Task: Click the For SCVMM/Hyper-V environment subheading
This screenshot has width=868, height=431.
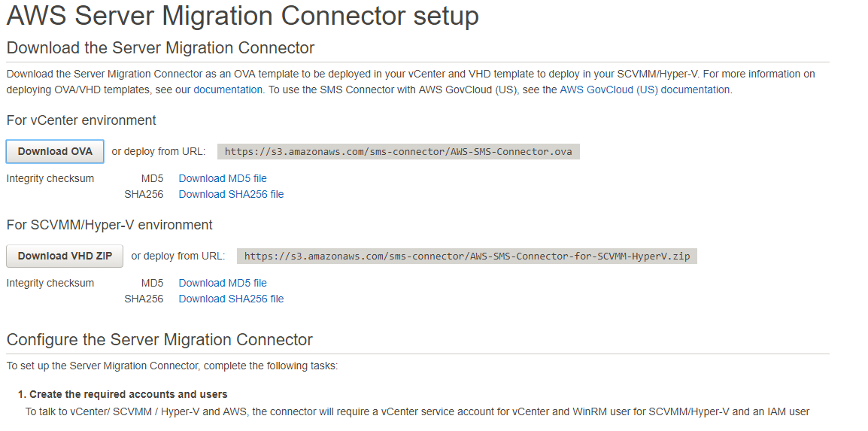Action: tap(110, 225)
